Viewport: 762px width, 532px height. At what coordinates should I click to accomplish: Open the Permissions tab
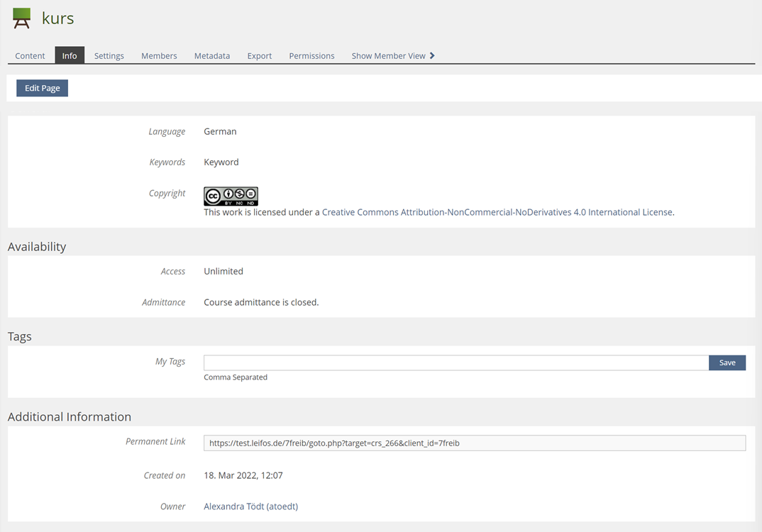[311, 55]
